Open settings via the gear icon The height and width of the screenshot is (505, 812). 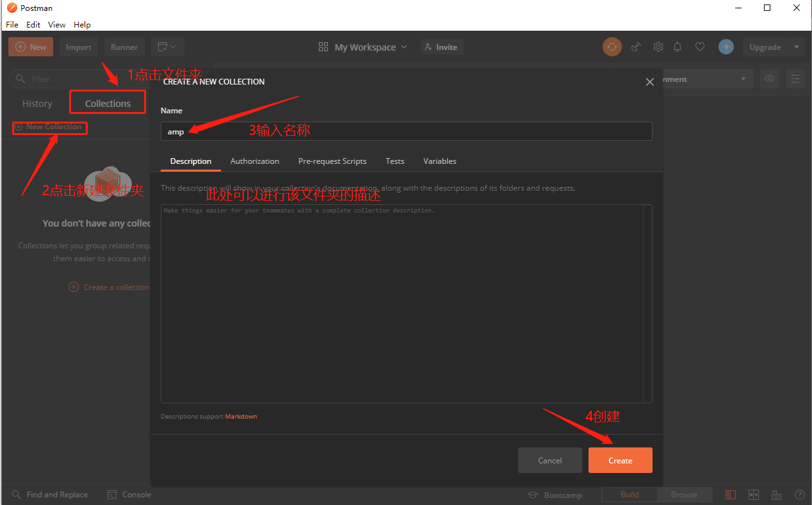tap(658, 47)
